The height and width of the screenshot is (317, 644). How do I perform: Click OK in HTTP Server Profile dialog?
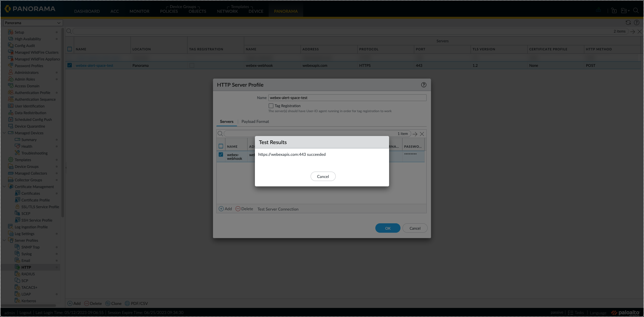[x=388, y=228]
